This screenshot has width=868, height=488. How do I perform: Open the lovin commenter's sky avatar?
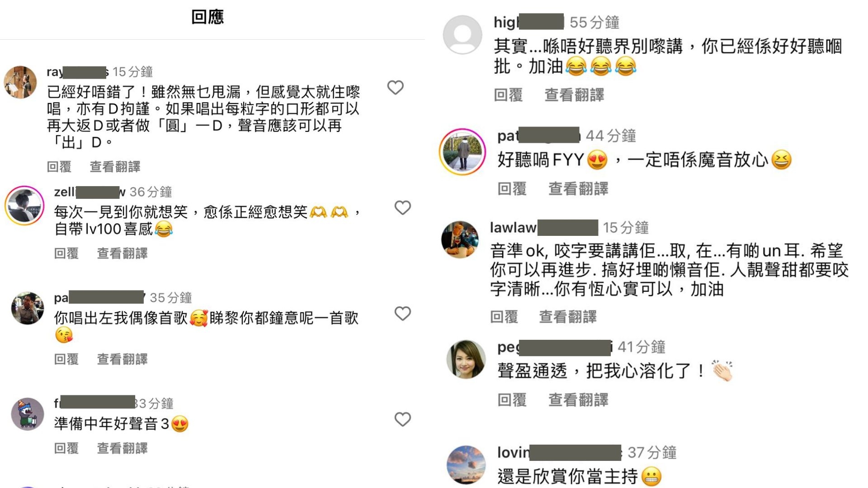[x=466, y=465]
